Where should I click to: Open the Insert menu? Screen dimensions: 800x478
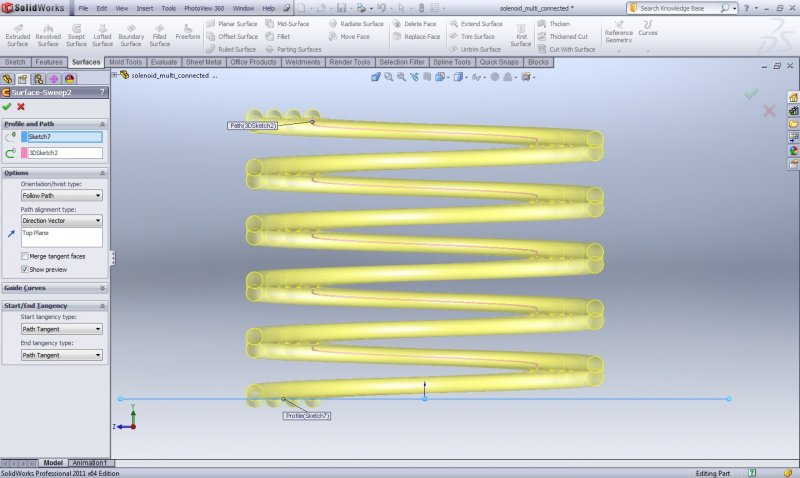pos(144,8)
